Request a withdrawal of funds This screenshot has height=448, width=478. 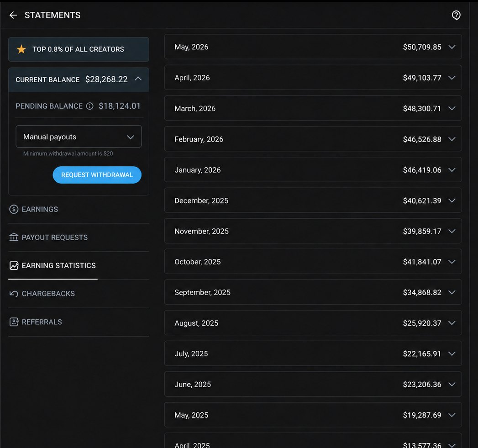pyautogui.click(x=97, y=175)
